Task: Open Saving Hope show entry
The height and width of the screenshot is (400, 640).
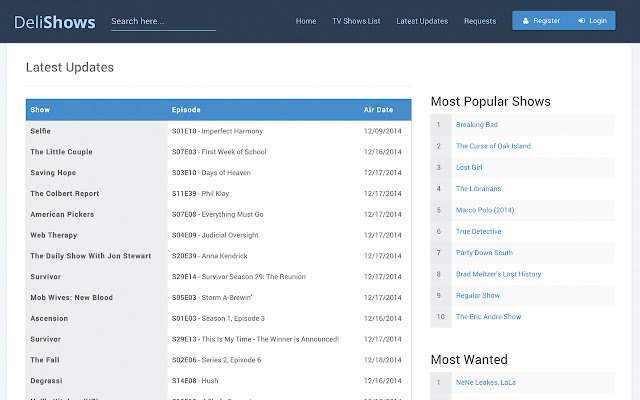Action: 53,173
